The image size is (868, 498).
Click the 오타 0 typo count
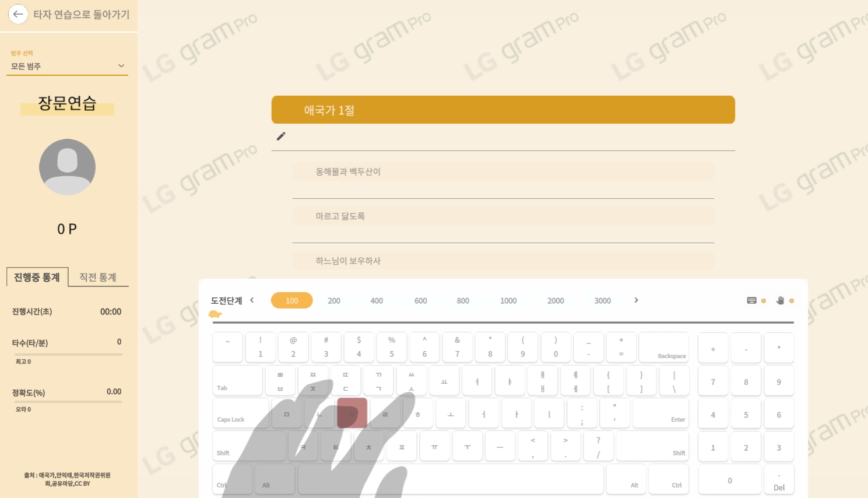click(23, 409)
